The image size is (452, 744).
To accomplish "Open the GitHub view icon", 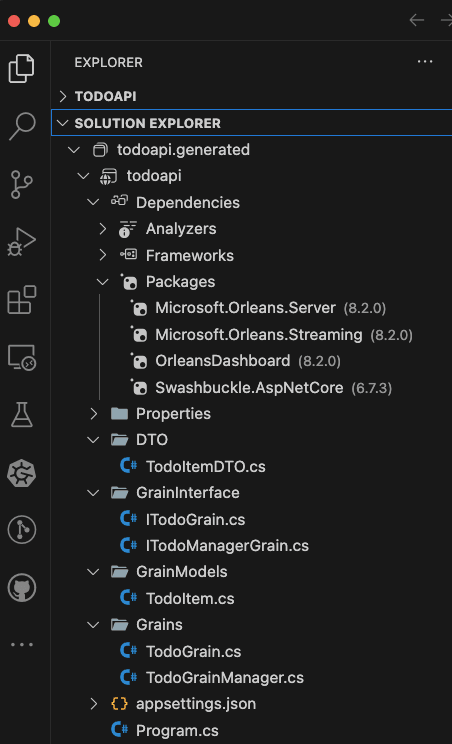I will 22,588.
